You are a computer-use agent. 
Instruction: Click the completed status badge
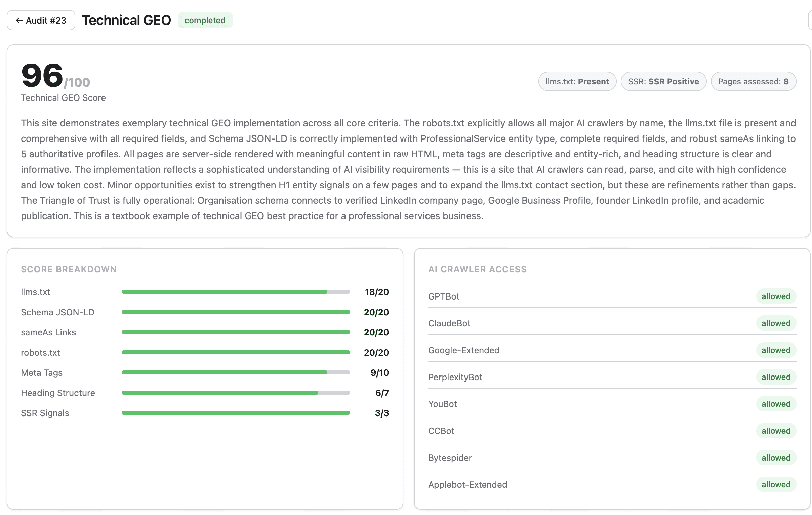point(205,20)
